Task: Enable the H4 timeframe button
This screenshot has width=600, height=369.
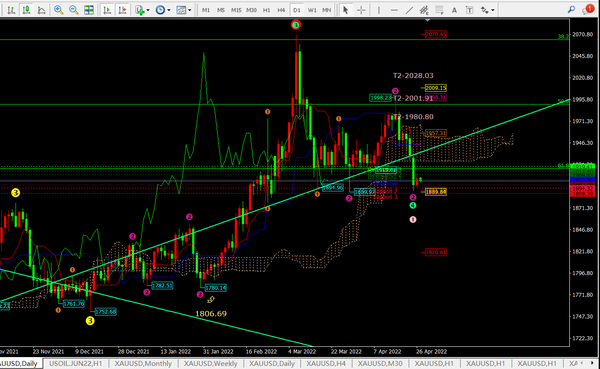Action: 281,10
